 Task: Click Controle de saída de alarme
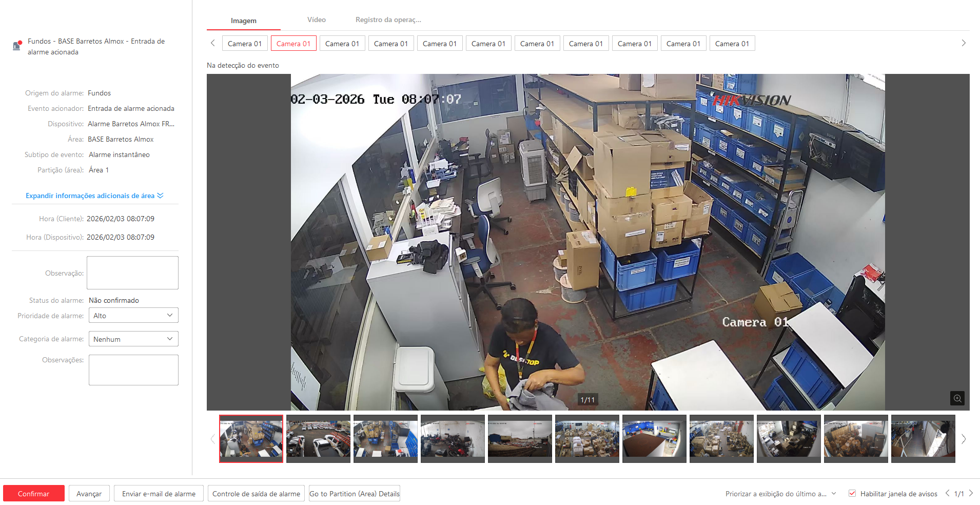(x=256, y=494)
